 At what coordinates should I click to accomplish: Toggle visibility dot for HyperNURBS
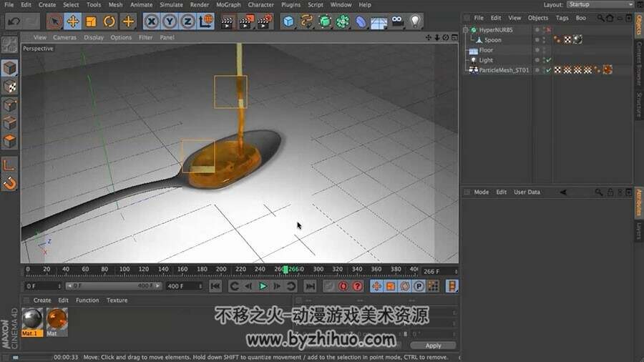537,30
